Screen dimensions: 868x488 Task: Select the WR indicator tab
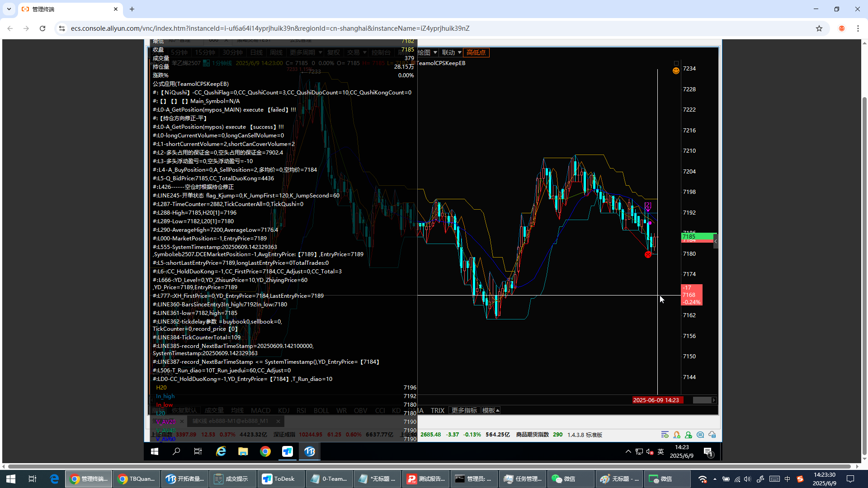pos(341,410)
